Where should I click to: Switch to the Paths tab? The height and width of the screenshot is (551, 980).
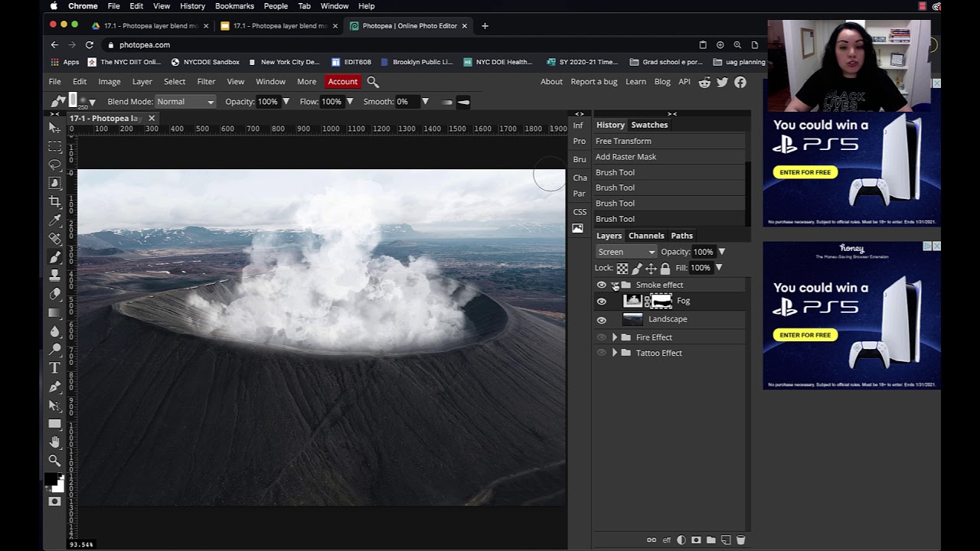(x=681, y=236)
